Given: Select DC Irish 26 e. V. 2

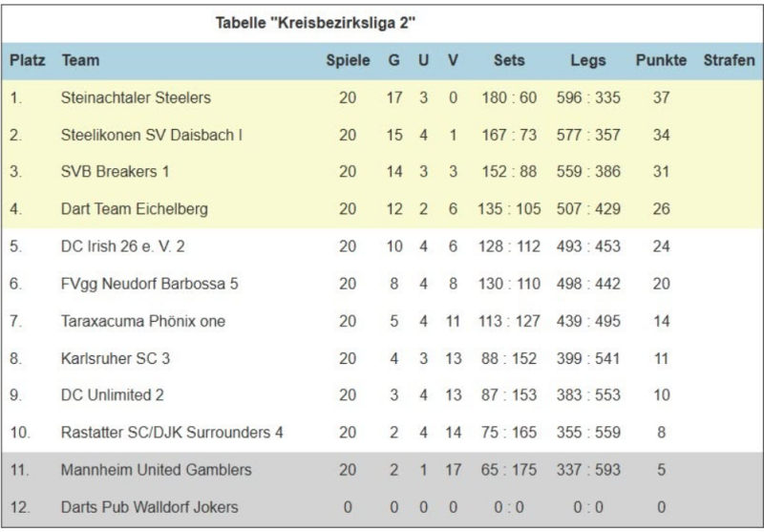Looking at the screenshot, I should point(123,246).
